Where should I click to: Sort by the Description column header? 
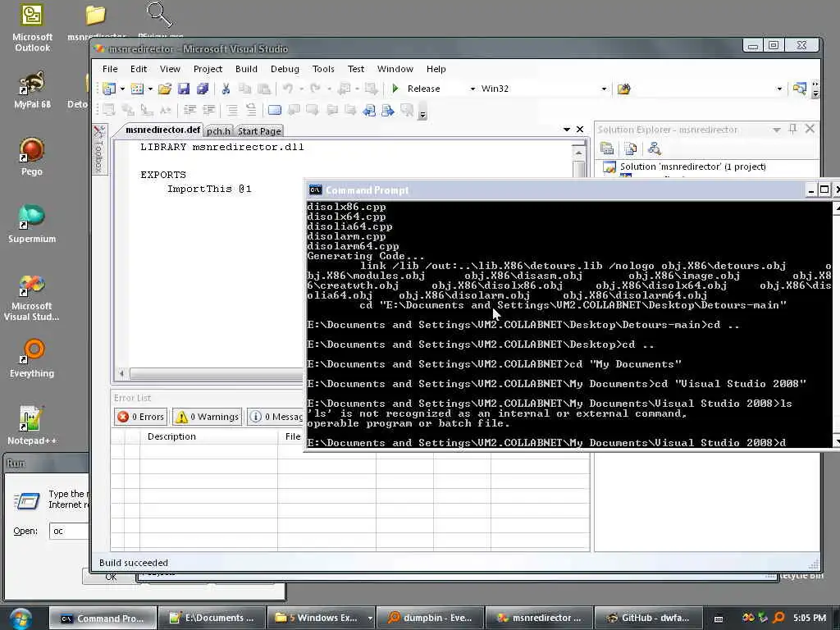coord(208,436)
